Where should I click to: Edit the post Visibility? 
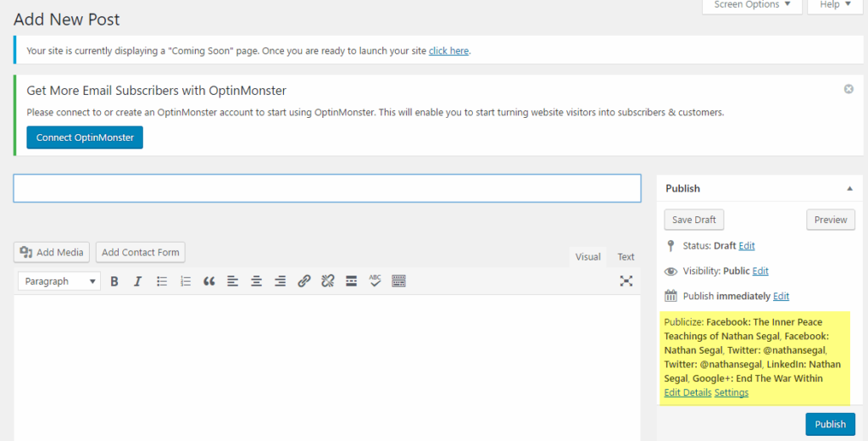[760, 271]
